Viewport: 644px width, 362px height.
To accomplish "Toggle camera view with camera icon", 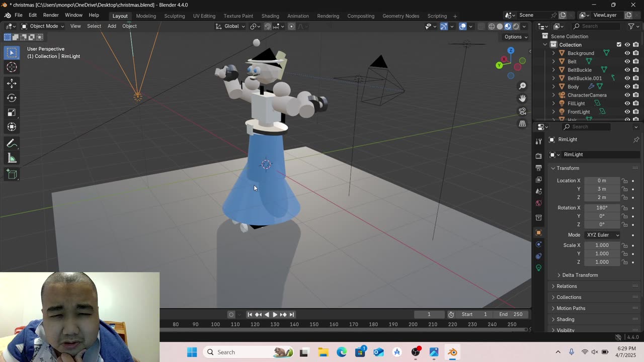I will 522,111.
